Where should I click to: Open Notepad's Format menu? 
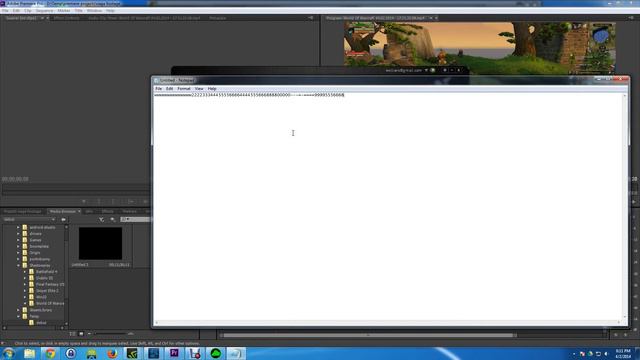point(184,89)
